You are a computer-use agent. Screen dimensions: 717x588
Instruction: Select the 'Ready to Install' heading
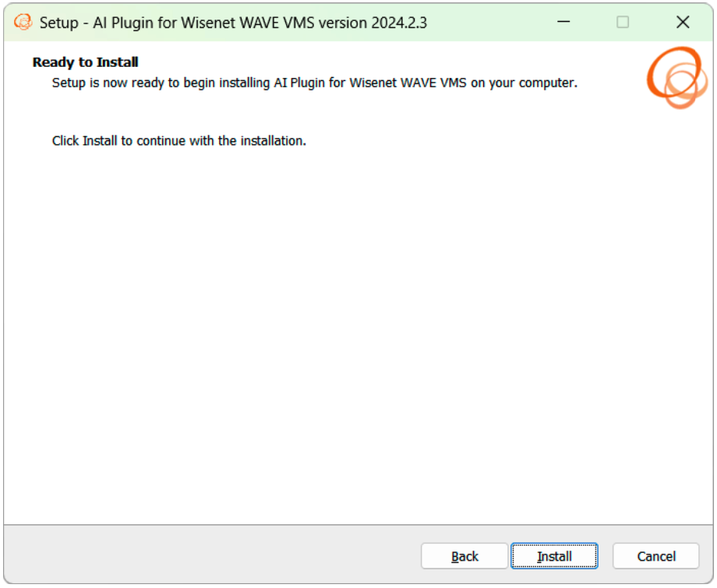(x=85, y=62)
